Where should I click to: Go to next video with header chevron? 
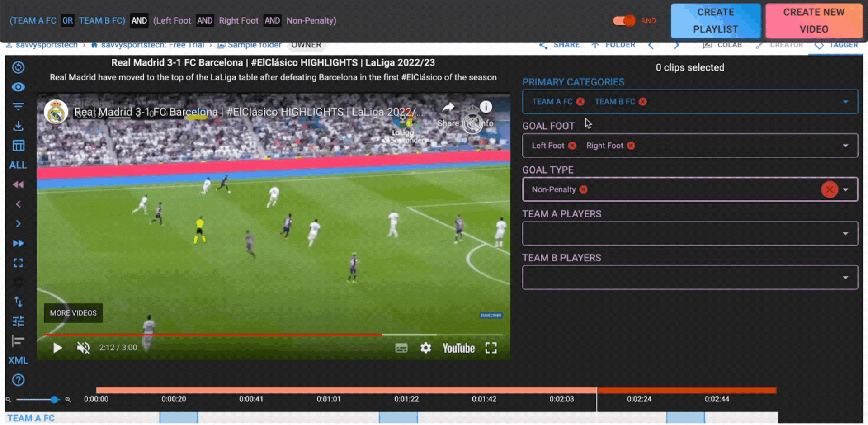(x=676, y=45)
